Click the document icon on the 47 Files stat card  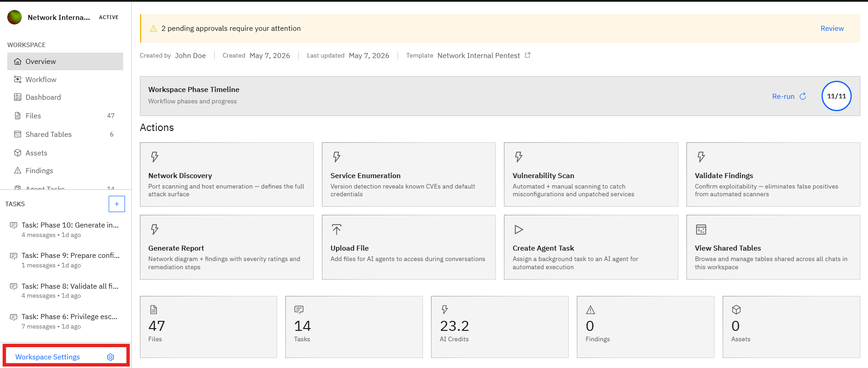click(x=153, y=310)
